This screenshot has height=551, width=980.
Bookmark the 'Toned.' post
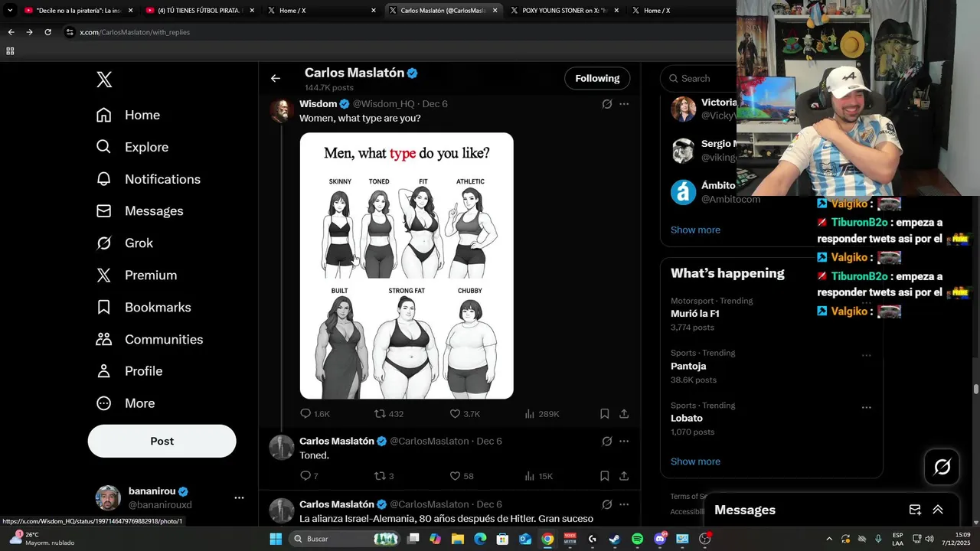click(x=604, y=476)
